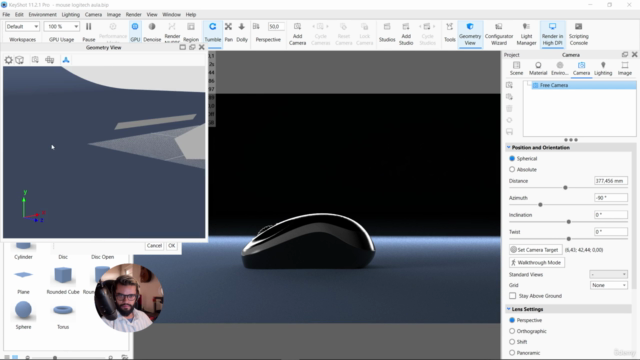Viewport: 640px width, 360px height.
Task: Switch to the Image project tab
Action: click(x=624, y=69)
